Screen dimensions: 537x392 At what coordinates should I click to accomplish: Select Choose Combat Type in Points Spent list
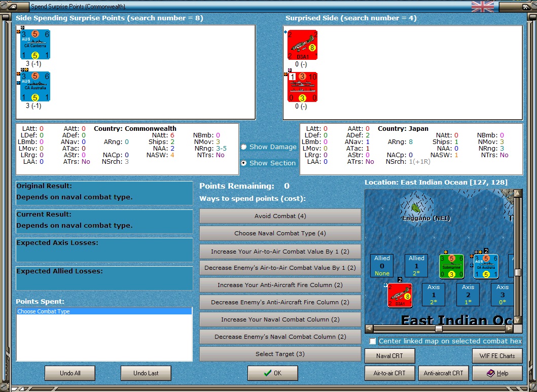pos(104,311)
